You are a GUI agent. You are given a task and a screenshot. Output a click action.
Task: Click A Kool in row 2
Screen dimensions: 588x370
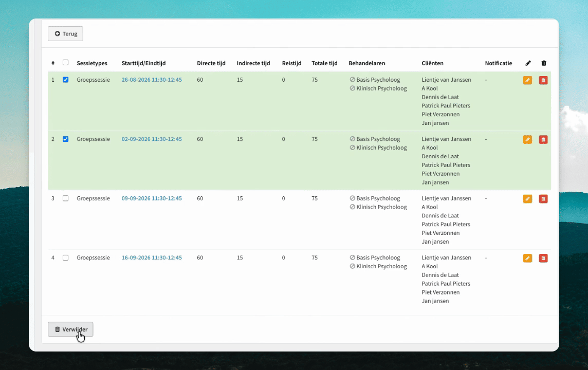pyautogui.click(x=430, y=147)
